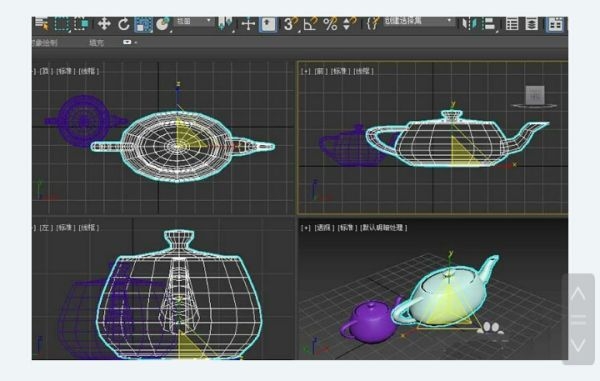
Task: Open the reference coordinate system dropdown
Action: pos(194,21)
